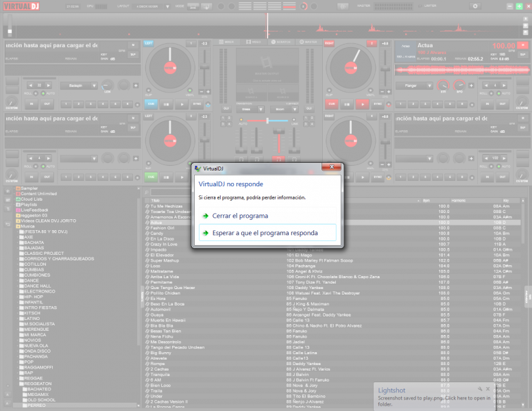Toggle ROLL loop mode on deck 1

36,93
